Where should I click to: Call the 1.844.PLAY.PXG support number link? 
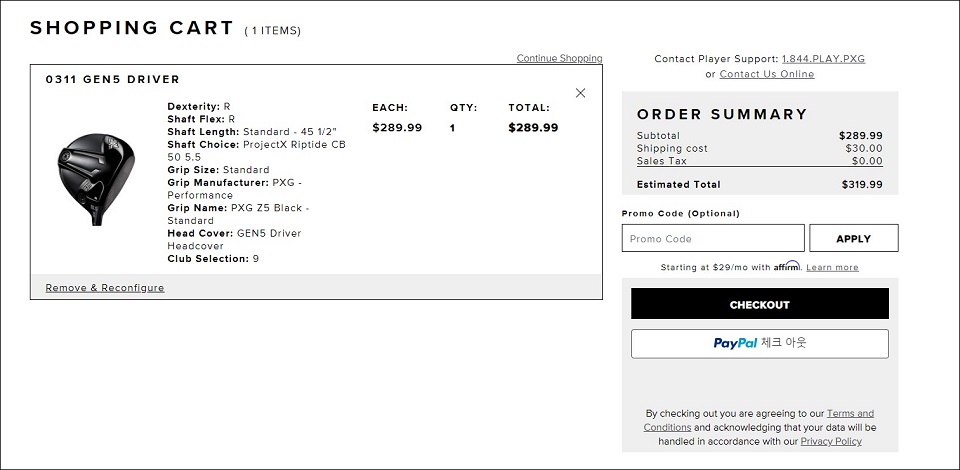[x=823, y=59]
